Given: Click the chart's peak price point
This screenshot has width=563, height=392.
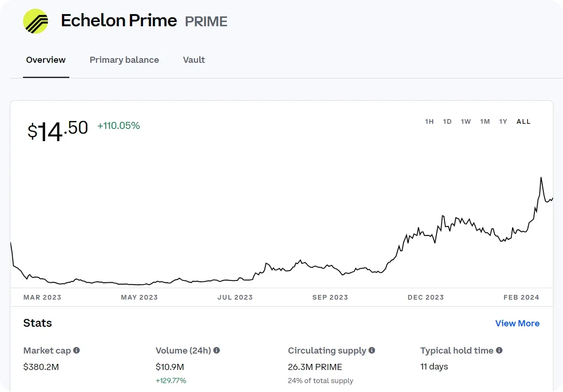Looking at the screenshot, I should coord(541,178).
